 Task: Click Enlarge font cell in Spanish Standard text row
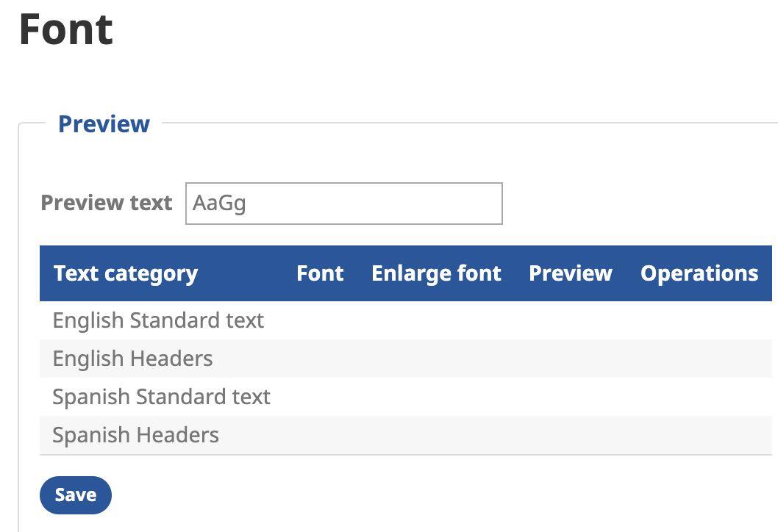tap(436, 397)
